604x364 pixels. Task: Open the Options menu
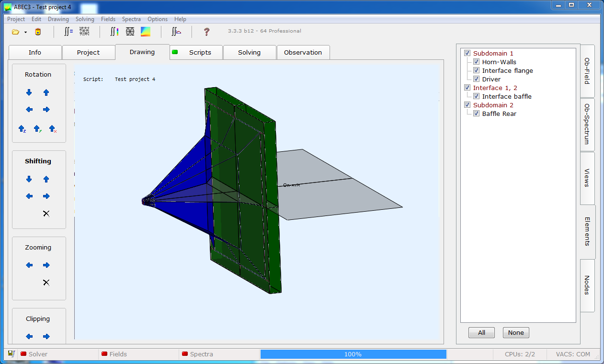tap(158, 19)
